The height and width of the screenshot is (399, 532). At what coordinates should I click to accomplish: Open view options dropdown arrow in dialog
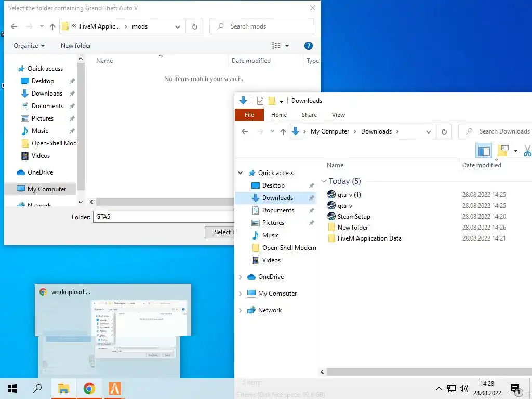pyautogui.click(x=287, y=46)
